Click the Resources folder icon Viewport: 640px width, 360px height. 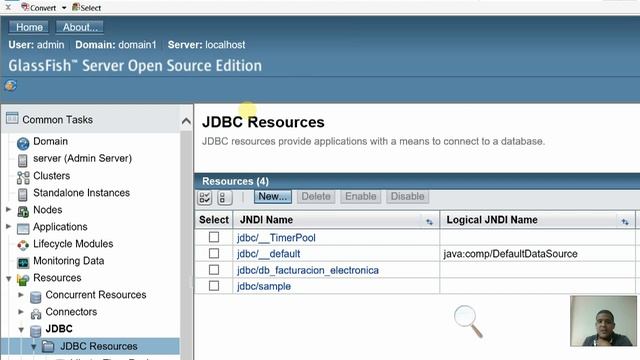23,279
